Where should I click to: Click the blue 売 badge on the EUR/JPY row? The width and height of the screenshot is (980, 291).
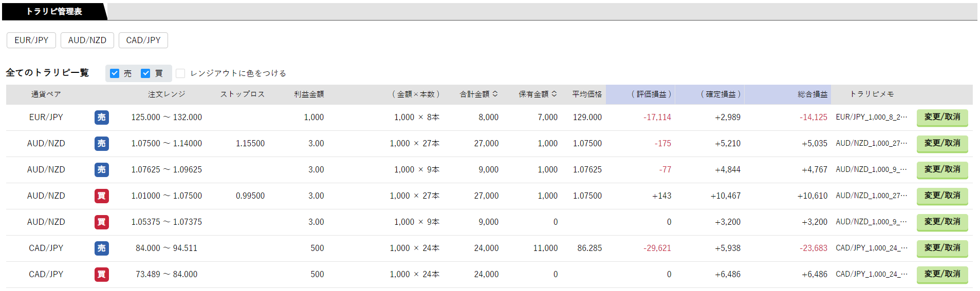point(102,118)
